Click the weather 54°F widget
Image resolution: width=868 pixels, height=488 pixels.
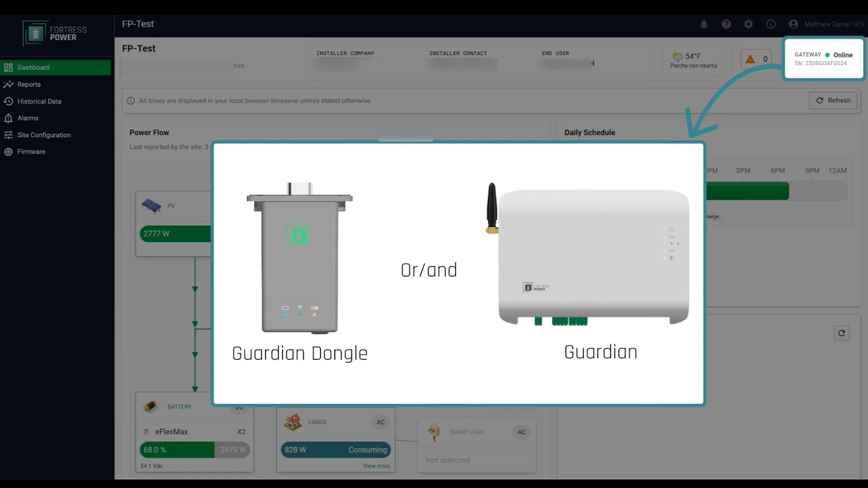[x=694, y=60]
